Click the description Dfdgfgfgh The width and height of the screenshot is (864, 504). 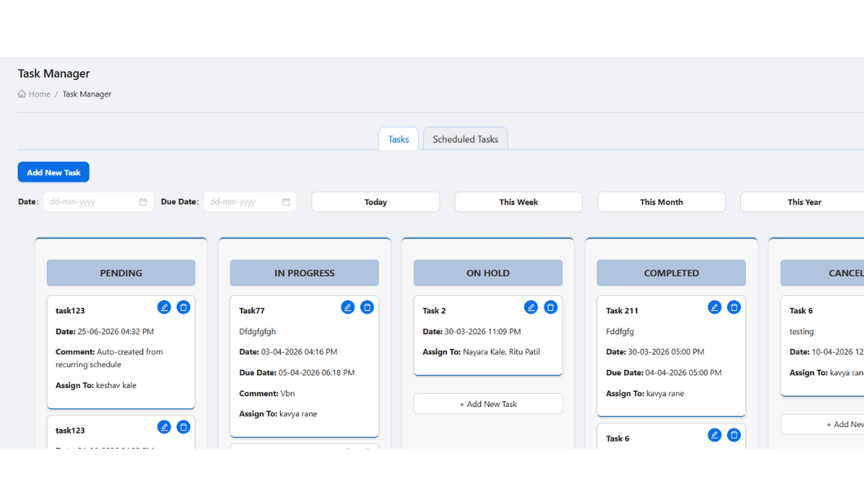click(x=257, y=332)
